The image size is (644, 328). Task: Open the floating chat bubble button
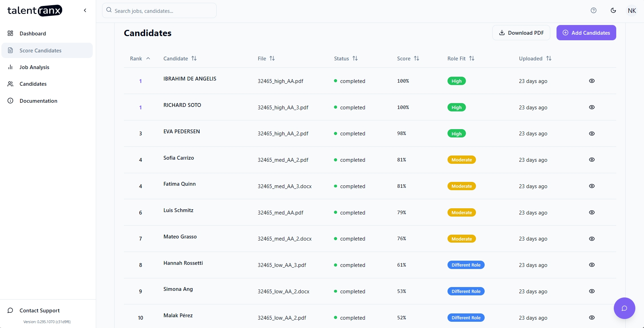pyautogui.click(x=624, y=308)
